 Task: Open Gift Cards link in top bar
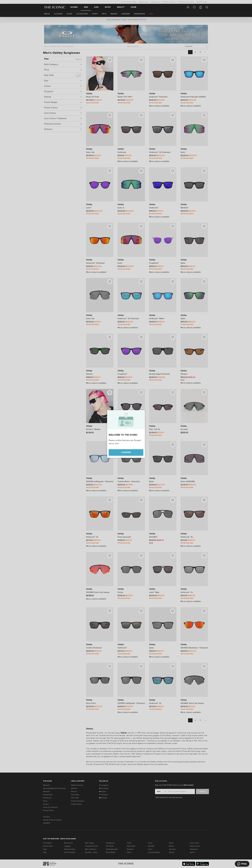(x=202, y=2)
